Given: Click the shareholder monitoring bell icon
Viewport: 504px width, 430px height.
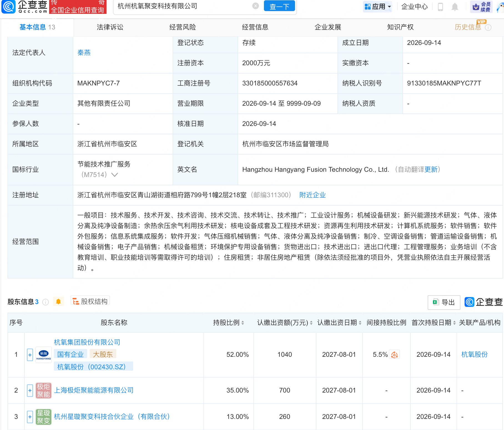Looking at the screenshot, I should [x=58, y=302].
